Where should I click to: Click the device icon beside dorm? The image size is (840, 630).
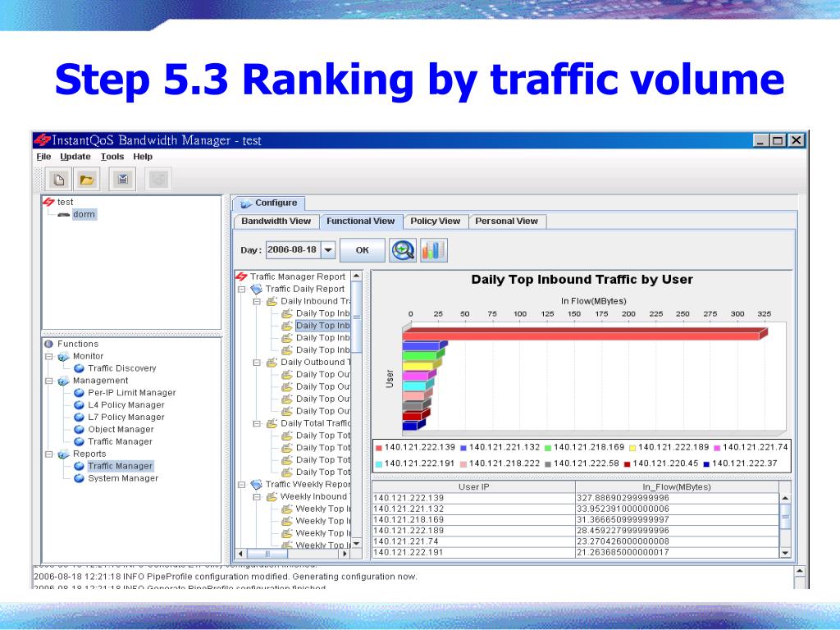(64, 215)
